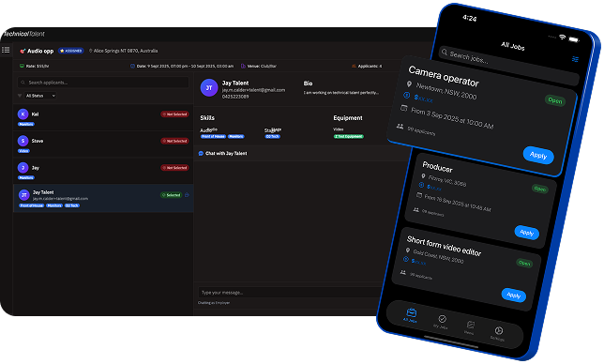This screenshot has height=364, width=604.
Task: Click share icon beside Selected badge
Action: click(x=187, y=195)
